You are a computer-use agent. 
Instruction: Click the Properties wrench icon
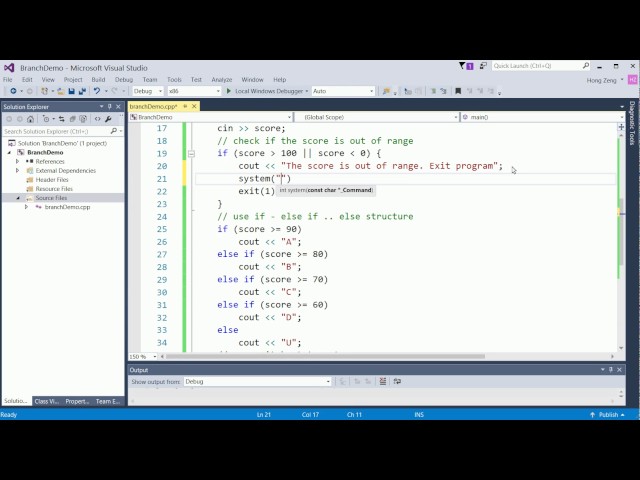(108, 119)
